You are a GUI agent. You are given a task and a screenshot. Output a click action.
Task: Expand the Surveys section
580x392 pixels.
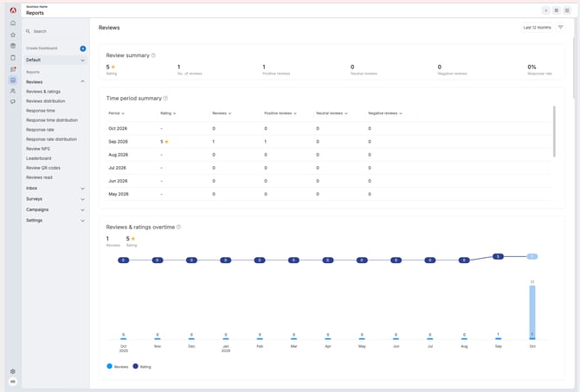pos(82,199)
